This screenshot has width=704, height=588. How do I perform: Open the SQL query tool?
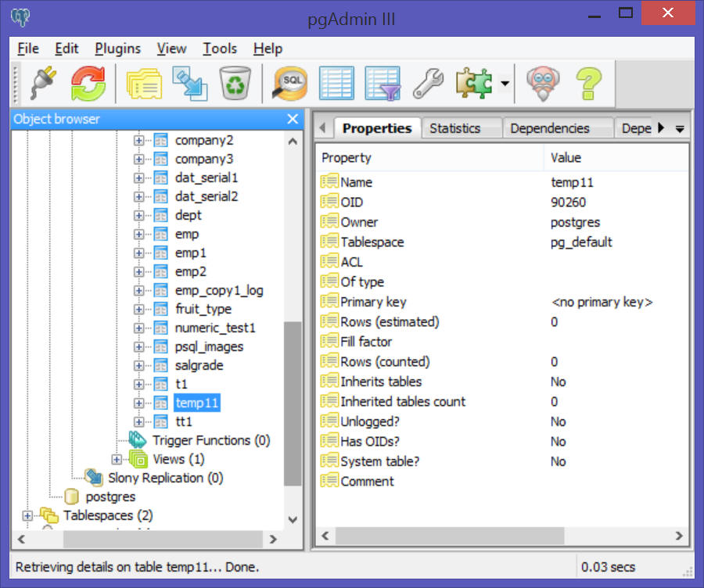click(290, 83)
